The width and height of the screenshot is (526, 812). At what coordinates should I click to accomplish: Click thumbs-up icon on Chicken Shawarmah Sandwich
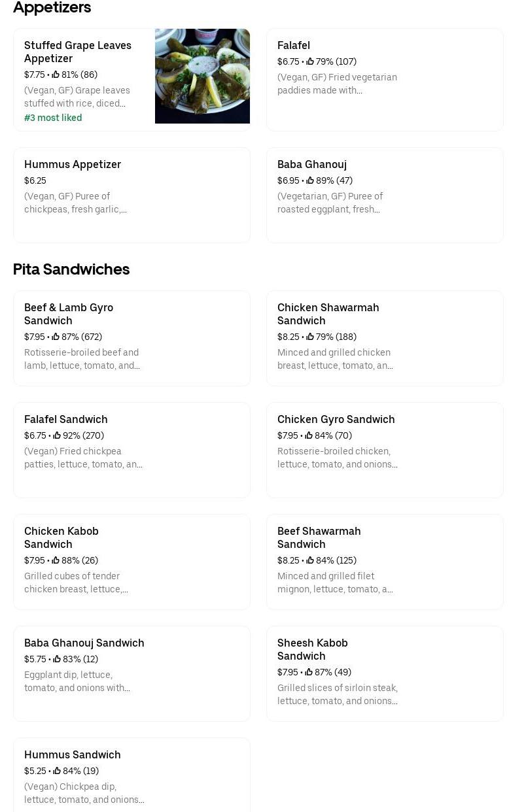310,337
